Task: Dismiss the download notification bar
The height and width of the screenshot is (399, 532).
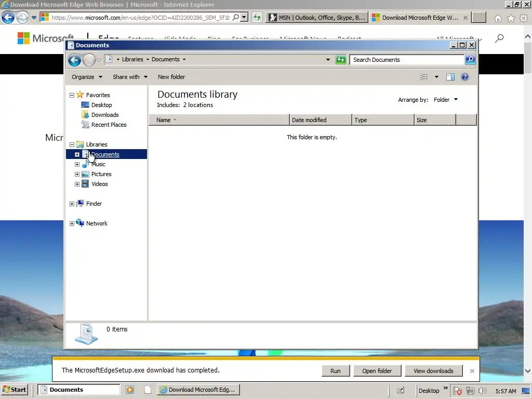Action: [472, 371]
